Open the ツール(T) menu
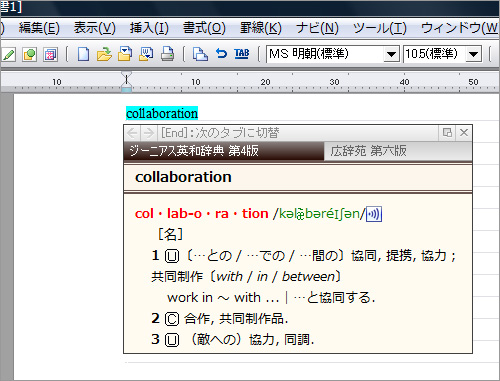Viewport: 500px width, 381px height. click(380, 28)
